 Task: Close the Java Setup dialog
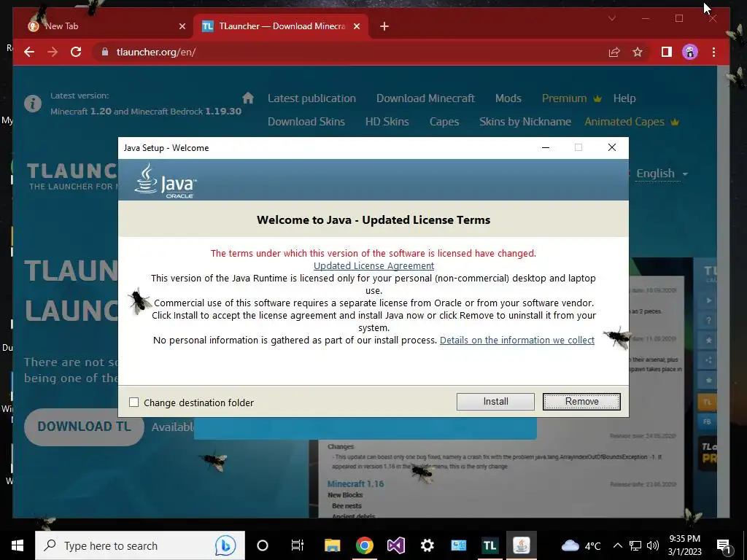click(x=612, y=147)
